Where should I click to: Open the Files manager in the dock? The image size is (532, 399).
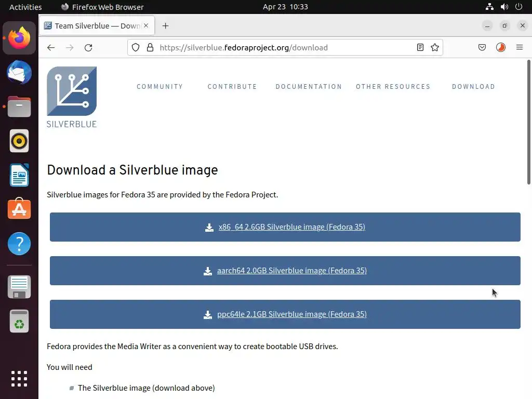(19, 107)
